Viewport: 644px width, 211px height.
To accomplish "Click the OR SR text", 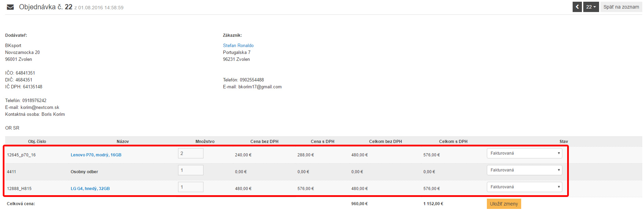I will click(12, 128).
